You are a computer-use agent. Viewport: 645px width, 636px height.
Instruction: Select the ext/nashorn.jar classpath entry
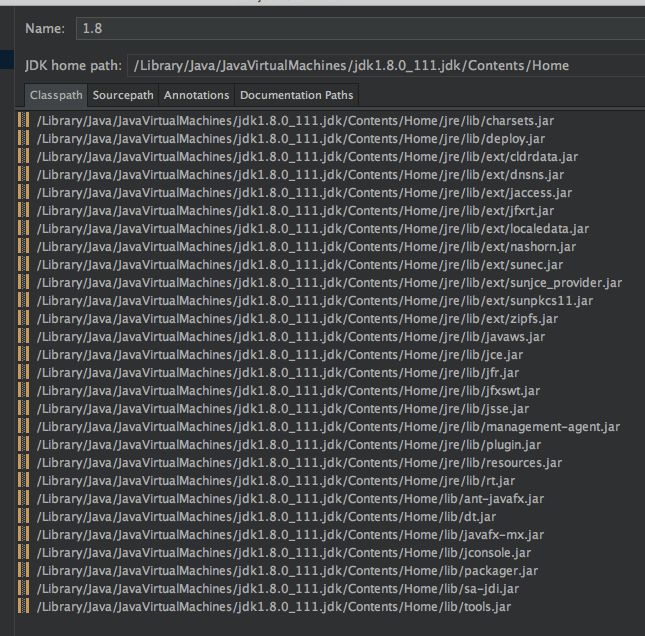[306, 247]
